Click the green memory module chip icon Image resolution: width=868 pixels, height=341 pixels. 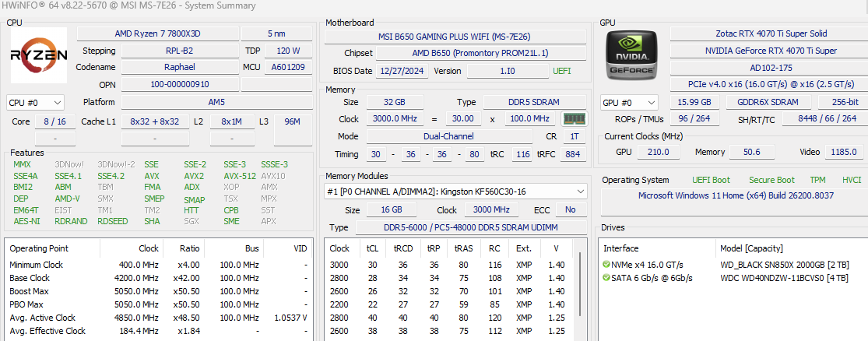pos(574,119)
